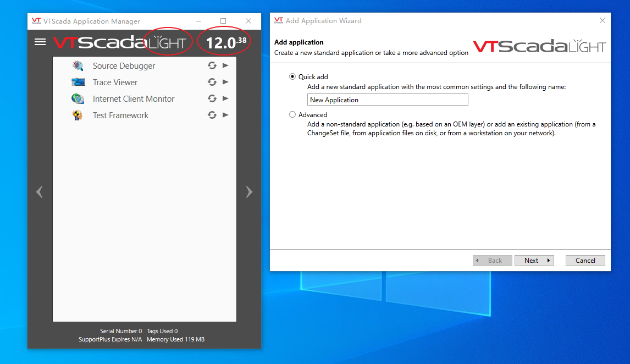This screenshot has height=364, width=630.
Task: Click the VT icon in wizard title bar
Action: (278, 20)
